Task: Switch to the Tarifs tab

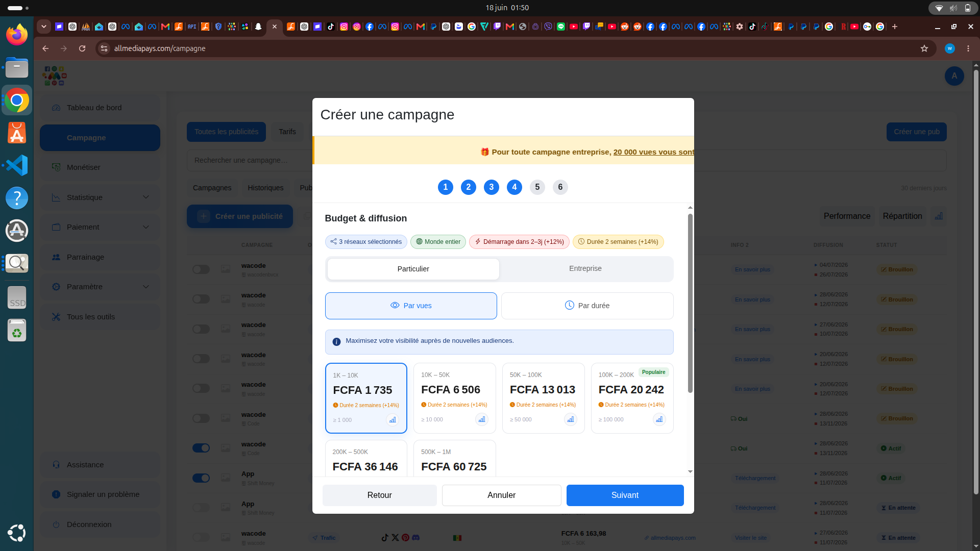Action: pyautogui.click(x=287, y=132)
